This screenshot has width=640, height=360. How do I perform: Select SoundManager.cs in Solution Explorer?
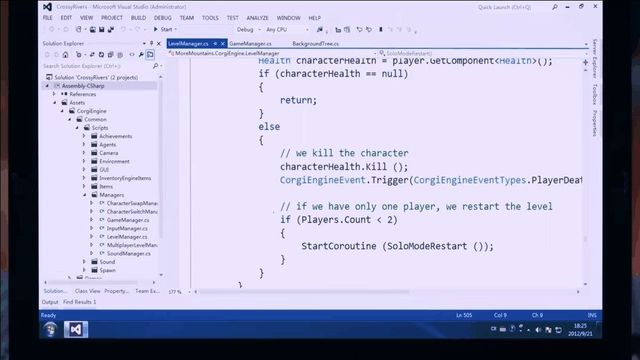click(x=129, y=253)
